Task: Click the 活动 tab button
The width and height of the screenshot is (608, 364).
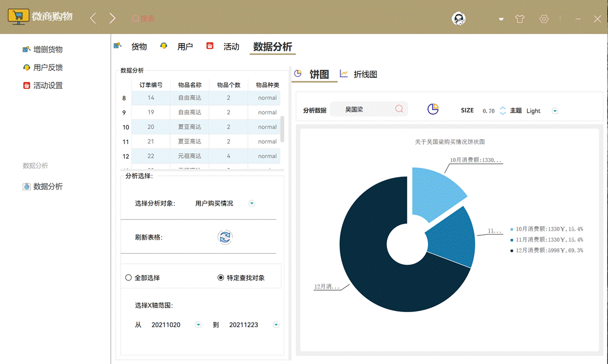Action: point(231,47)
